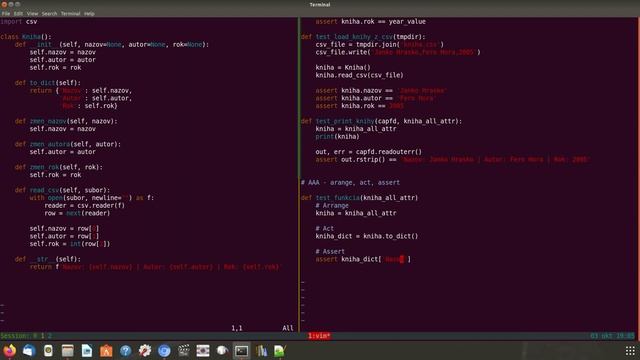Open the third dock icon (yellow disc app)
Image resolution: width=640 pixels, height=360 pixels.
click(x=48, y=351)
